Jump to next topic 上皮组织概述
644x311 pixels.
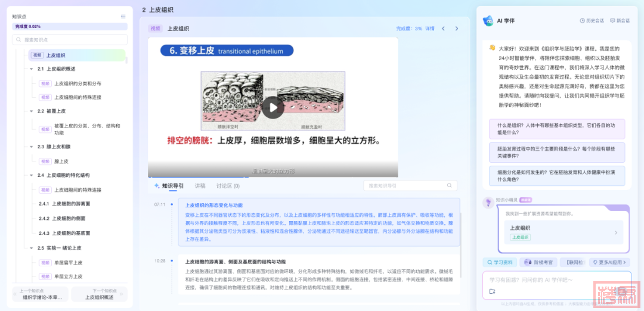tap(99, 294)
